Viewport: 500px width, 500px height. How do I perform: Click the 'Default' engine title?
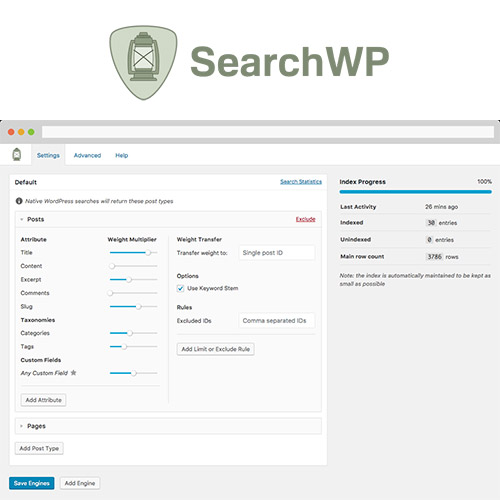click(x=26, y=182)
